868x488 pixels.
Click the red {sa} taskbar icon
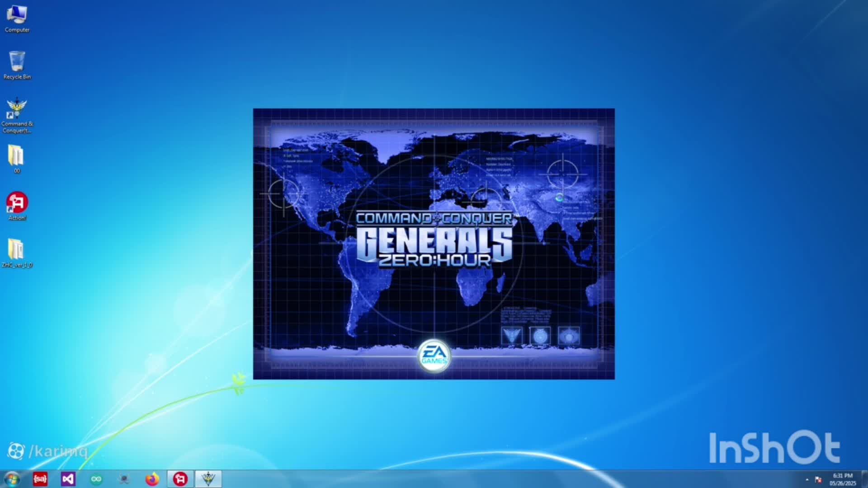point(40,479)
